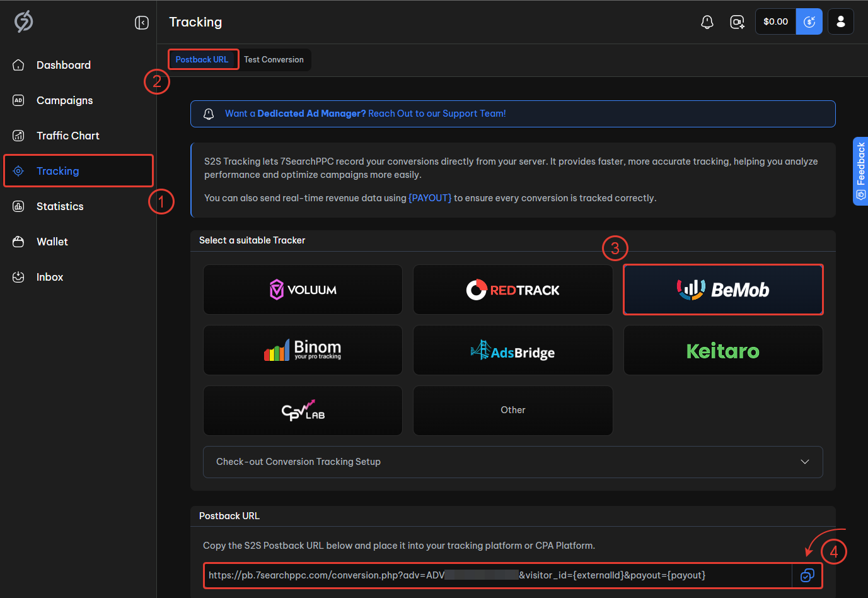This screenshot has width=868, height=598.
Task: Click the Dedicated Ad Manager support link
Action: click(366, 114)
